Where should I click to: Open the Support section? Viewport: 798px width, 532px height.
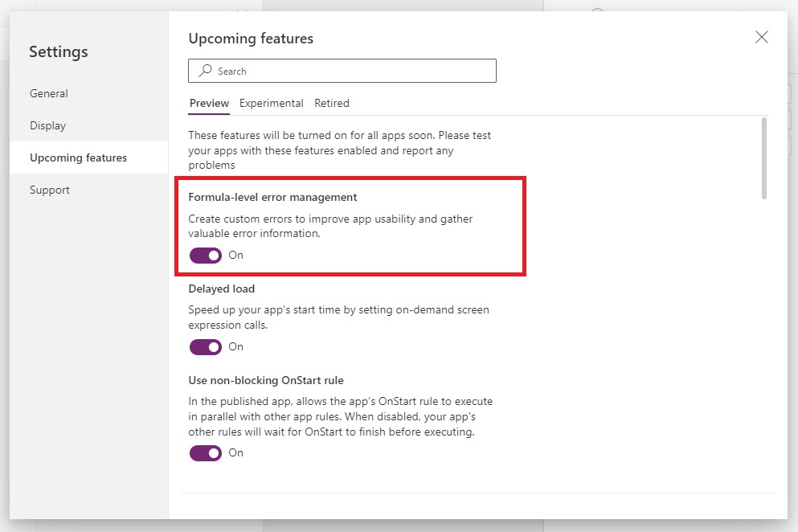(x=49, y=190)
